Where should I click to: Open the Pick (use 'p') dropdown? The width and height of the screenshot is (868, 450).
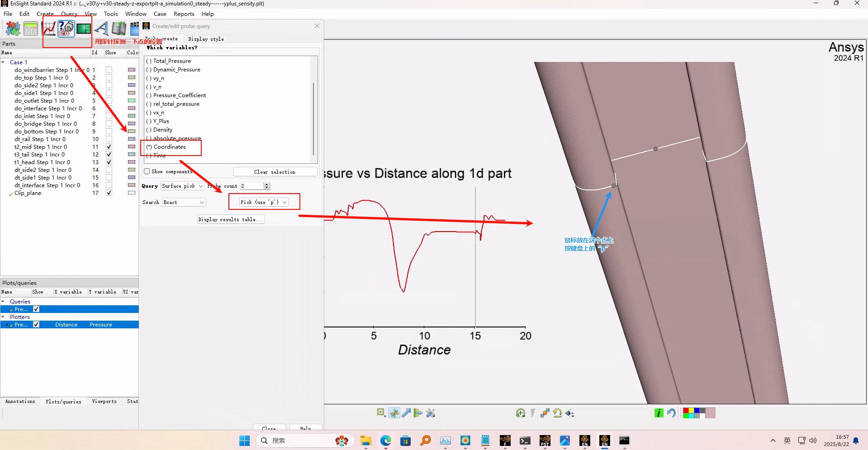[x=264, y=202]
